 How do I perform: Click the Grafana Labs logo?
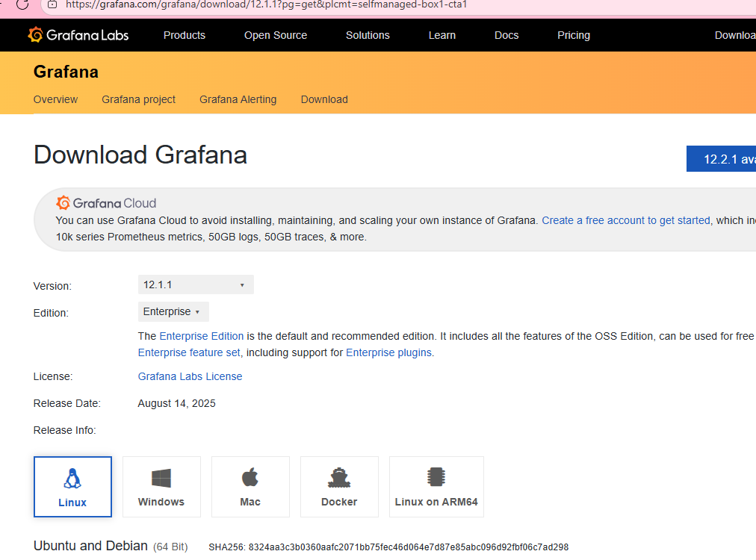point(78,35)
